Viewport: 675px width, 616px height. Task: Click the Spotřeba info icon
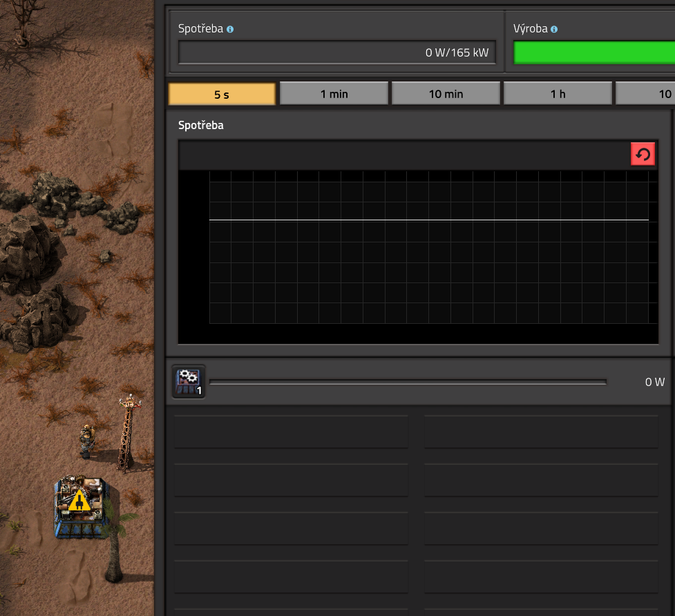click(x=230, y=29)
